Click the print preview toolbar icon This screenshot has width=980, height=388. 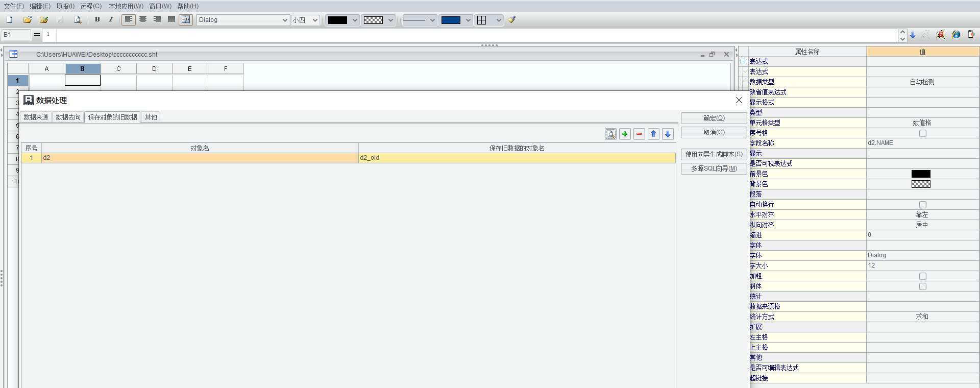78,20
